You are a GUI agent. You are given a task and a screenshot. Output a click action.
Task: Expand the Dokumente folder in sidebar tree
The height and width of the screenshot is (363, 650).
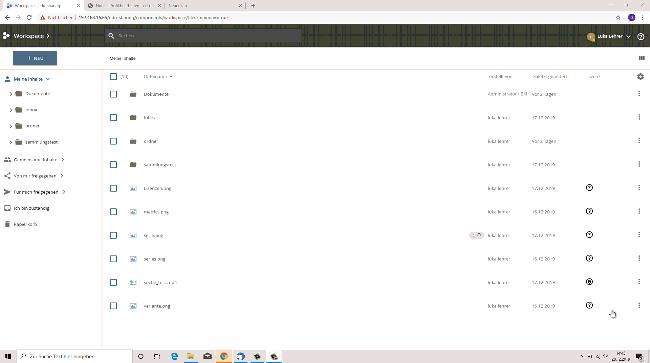point(10,94)
